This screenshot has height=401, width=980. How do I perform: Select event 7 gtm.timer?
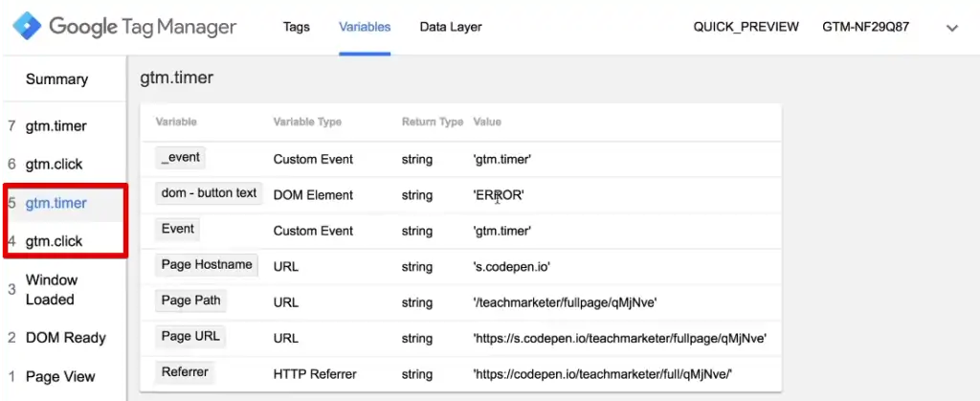coord(56,126)
